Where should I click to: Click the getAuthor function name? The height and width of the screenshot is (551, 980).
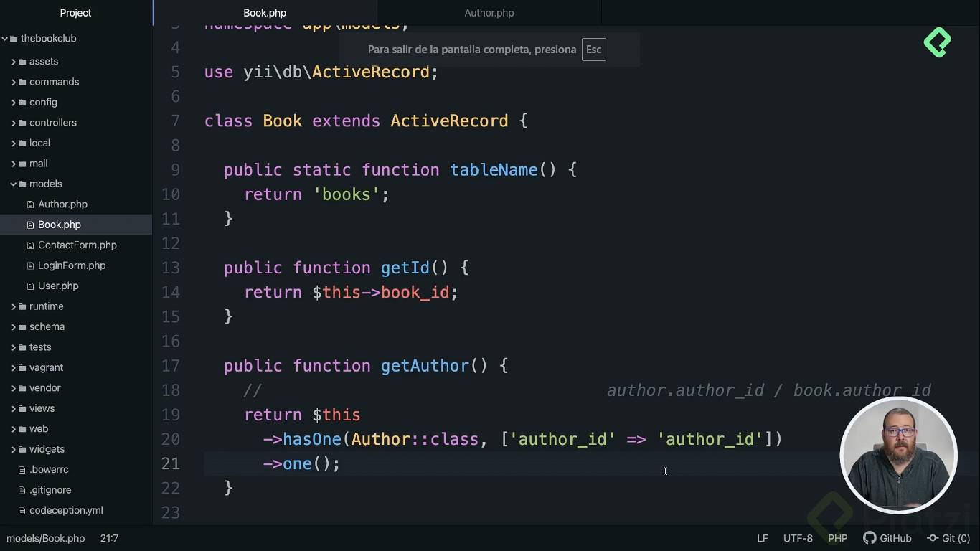[425, 366]
